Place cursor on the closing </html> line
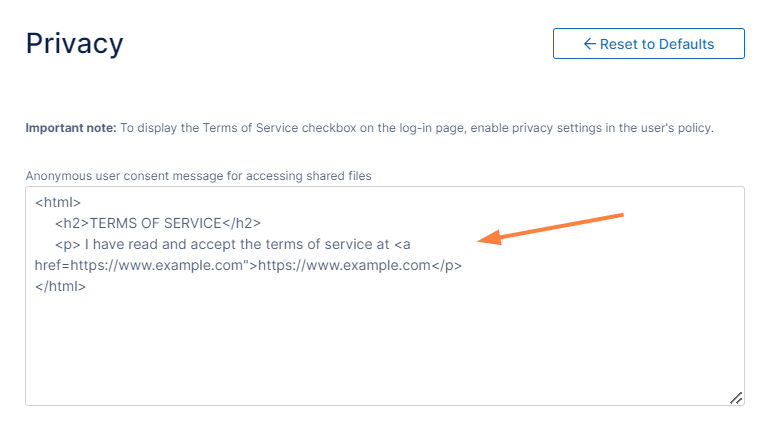The height and width of the screenshot is (427, 776). coord(60,287)
